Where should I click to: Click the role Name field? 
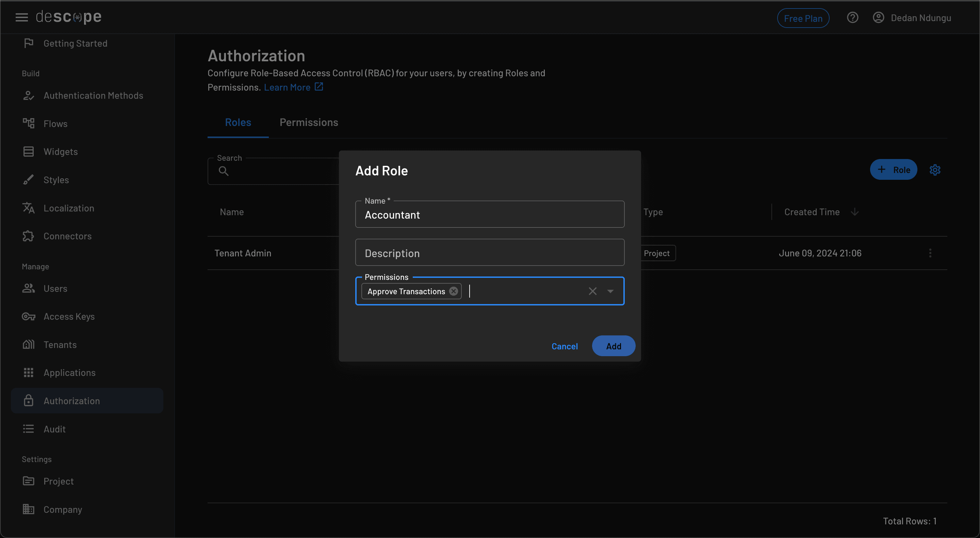(x=489, y=215)
